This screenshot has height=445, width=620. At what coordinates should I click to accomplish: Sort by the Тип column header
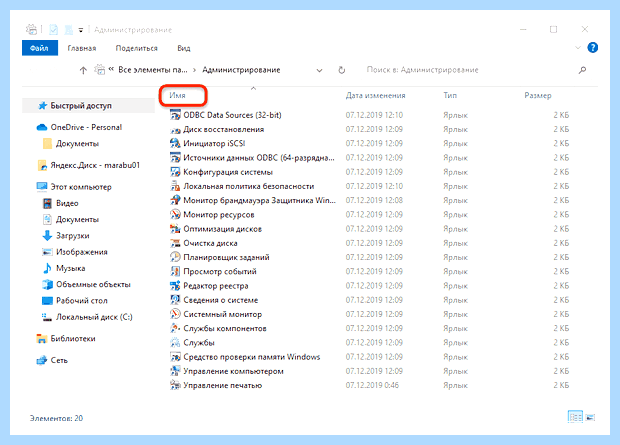point(450,95)
